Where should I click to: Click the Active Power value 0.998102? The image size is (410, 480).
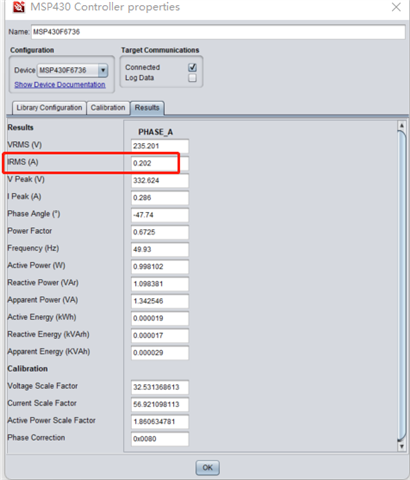tap(160, 267)
